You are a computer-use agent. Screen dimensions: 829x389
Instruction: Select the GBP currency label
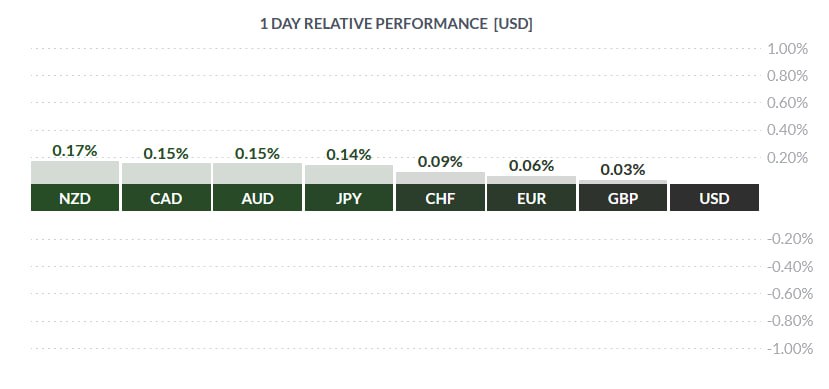point(623,198)
